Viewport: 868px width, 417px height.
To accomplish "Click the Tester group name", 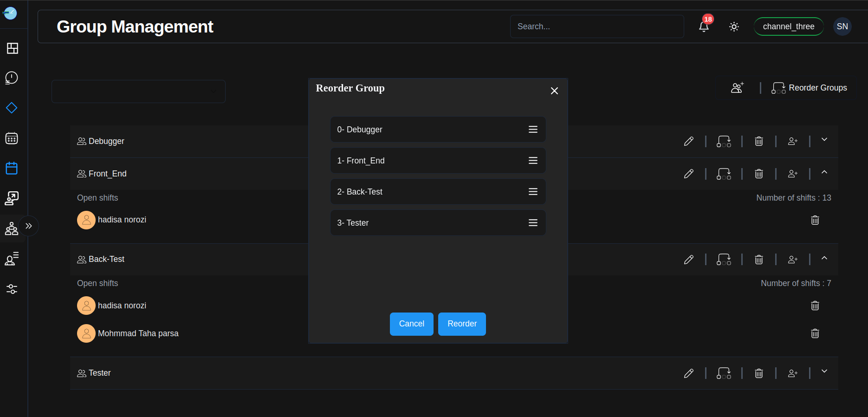I will pyautogui.click(x=99, y=373).
